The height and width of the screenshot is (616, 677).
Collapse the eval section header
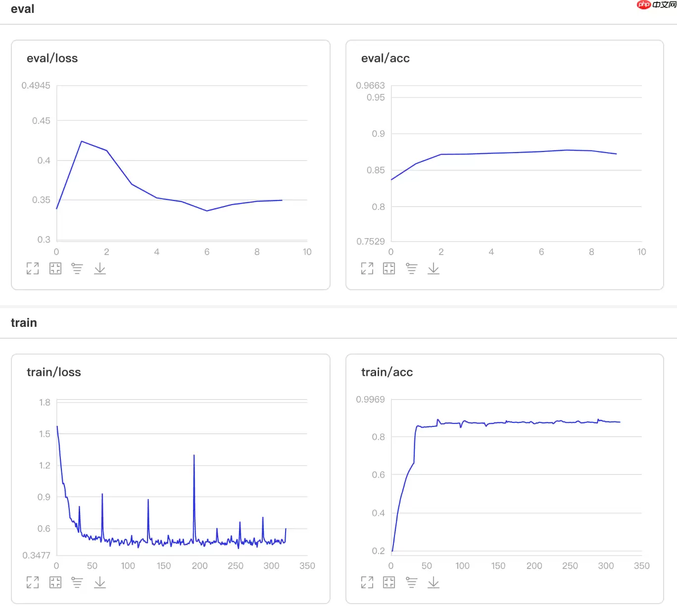point(23,9)
